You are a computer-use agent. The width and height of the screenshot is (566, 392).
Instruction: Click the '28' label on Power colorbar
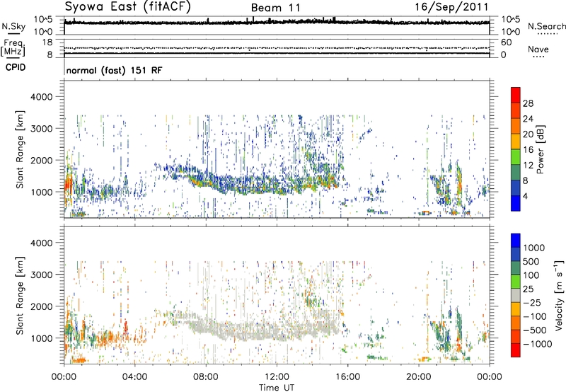click(x=528, y=103)
